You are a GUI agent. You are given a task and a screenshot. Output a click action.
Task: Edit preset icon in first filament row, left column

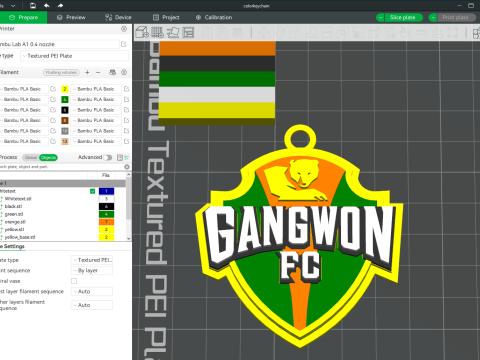pos(53,89)
